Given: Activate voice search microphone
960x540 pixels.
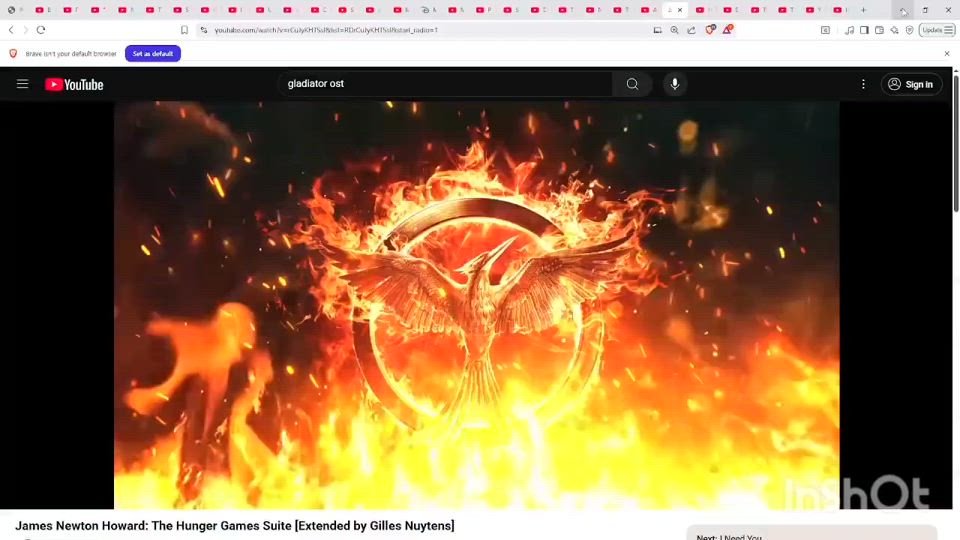Looking at the screenshot, I should tap(675, 84).
